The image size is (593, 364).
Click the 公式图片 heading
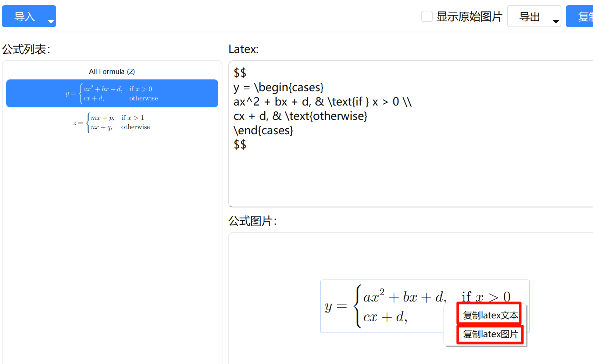252,221
